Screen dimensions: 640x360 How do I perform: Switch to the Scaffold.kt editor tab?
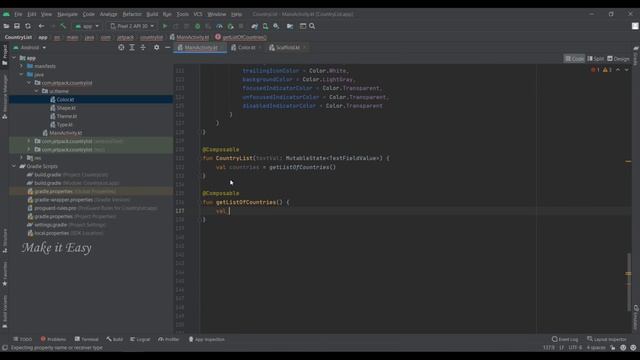coord(287,48)
